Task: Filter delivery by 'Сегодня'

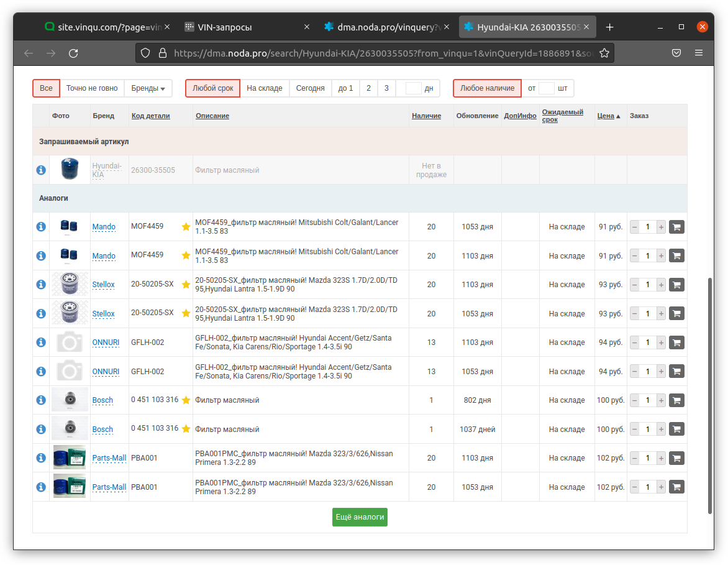Action: pos(310,88)
